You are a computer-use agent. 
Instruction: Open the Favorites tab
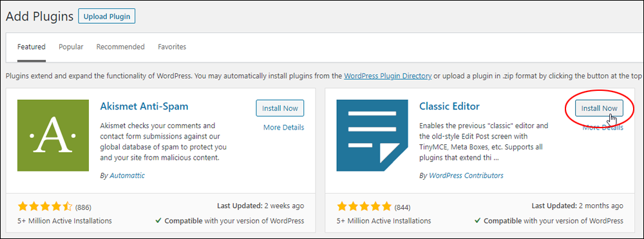coord(172,47)
